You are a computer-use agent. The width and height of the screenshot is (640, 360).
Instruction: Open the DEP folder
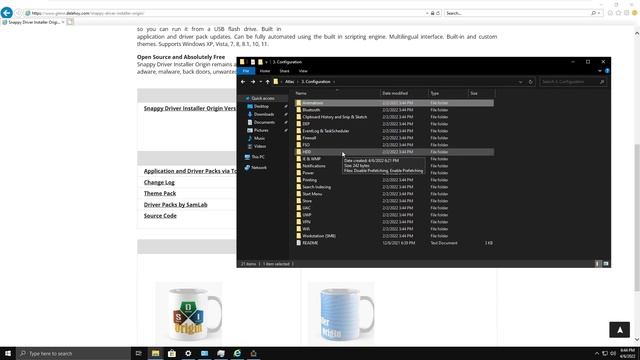click(306, 124)
